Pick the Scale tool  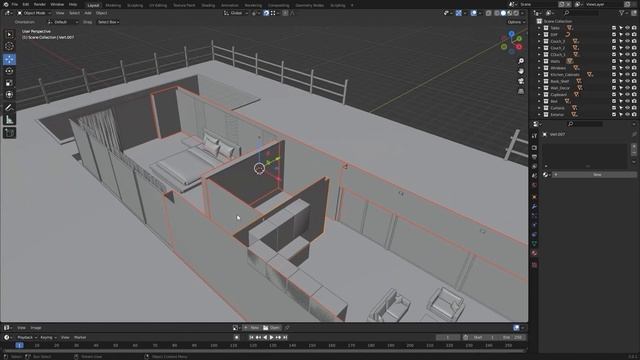[9, 83]
